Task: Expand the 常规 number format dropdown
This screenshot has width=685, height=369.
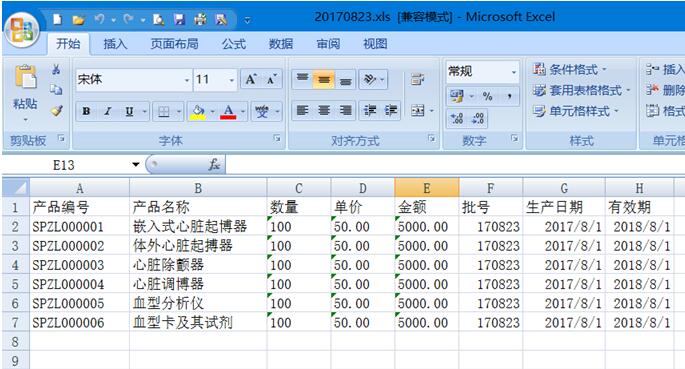Action: coord(514,72)
